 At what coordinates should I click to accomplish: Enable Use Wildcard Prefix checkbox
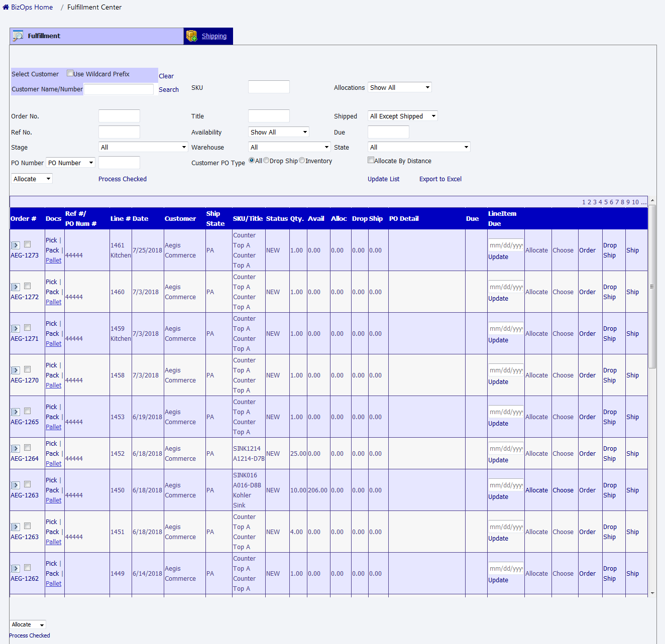click(x=70, y=73)
